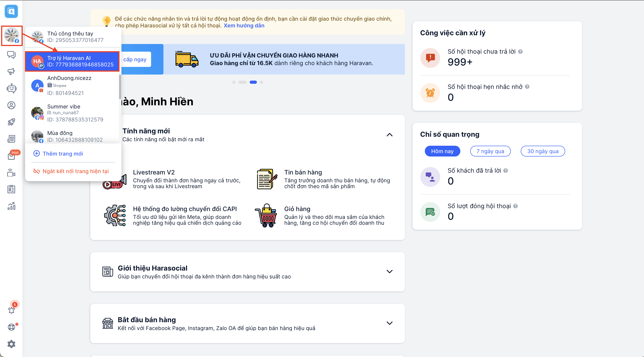
Task: Select the 30 ngày qua filter
Action: click(x=543, y=151)
